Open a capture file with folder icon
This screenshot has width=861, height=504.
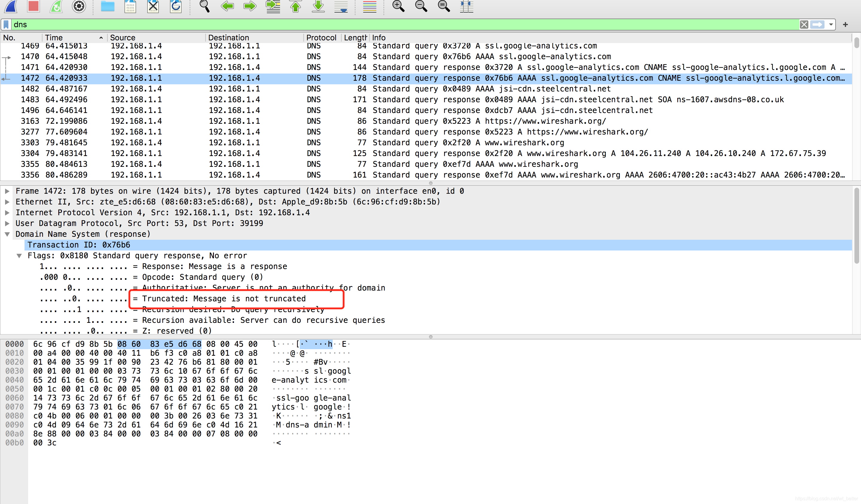pos(108,6)
